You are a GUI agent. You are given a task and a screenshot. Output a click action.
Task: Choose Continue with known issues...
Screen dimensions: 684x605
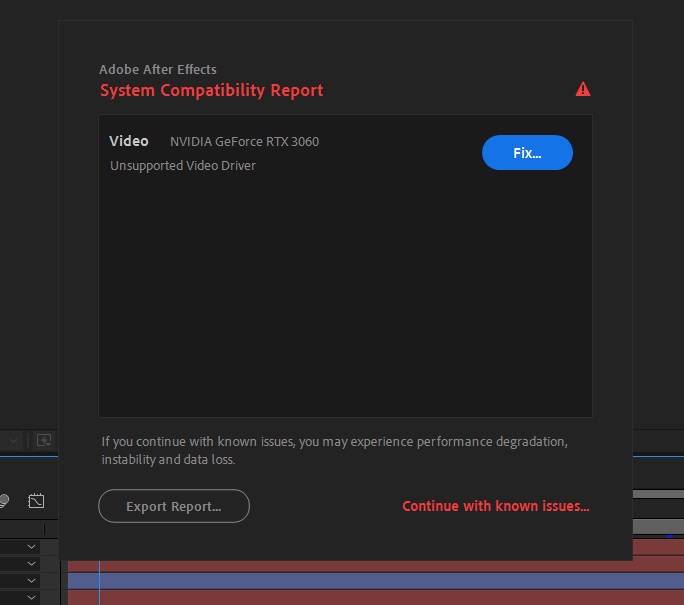(496, 506)
